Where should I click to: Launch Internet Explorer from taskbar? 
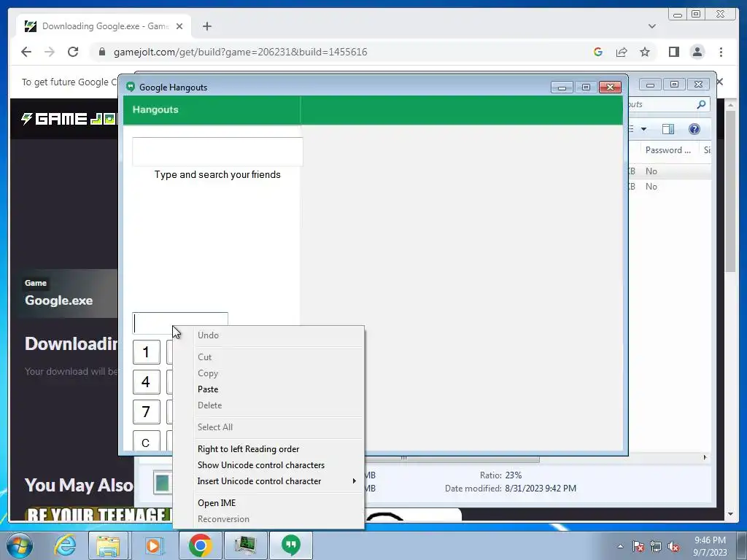click(x=65, y=545)
